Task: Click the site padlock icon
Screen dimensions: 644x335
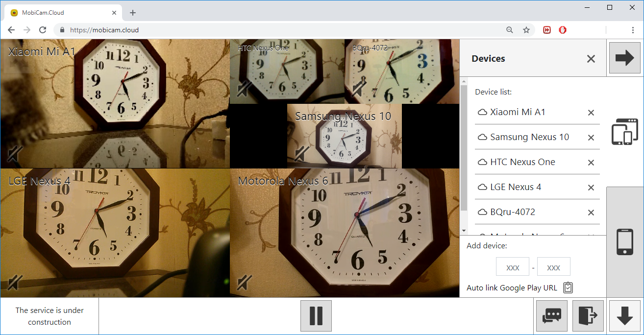Action: click(x=62, y=30)
